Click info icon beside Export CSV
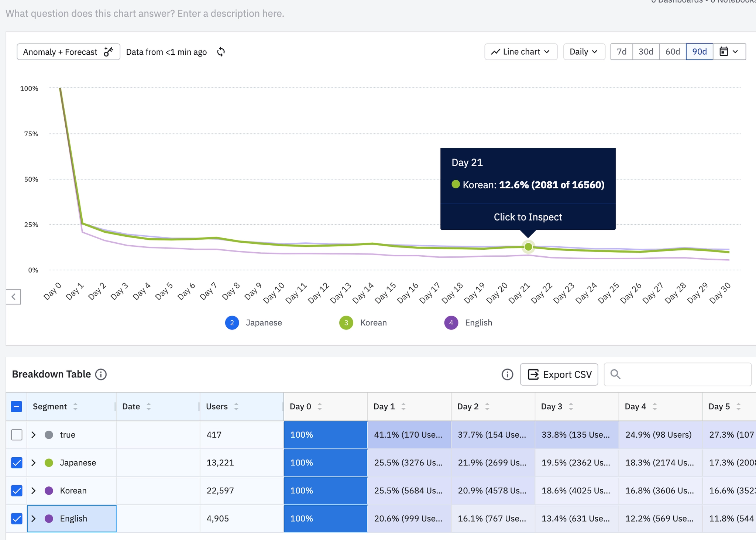Screen dimensions: 756x540 coord(507,375)
